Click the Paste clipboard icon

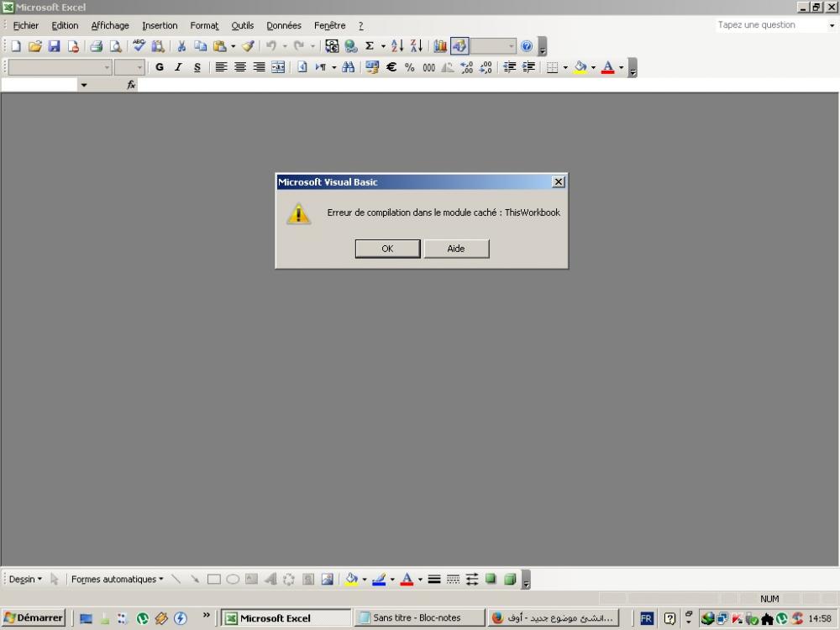pyautogui.click(x=219, y=46)
